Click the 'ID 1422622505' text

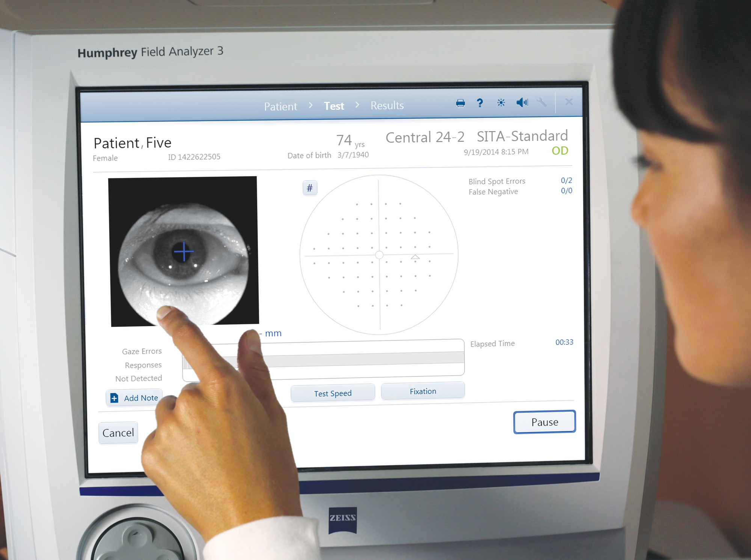194,157
